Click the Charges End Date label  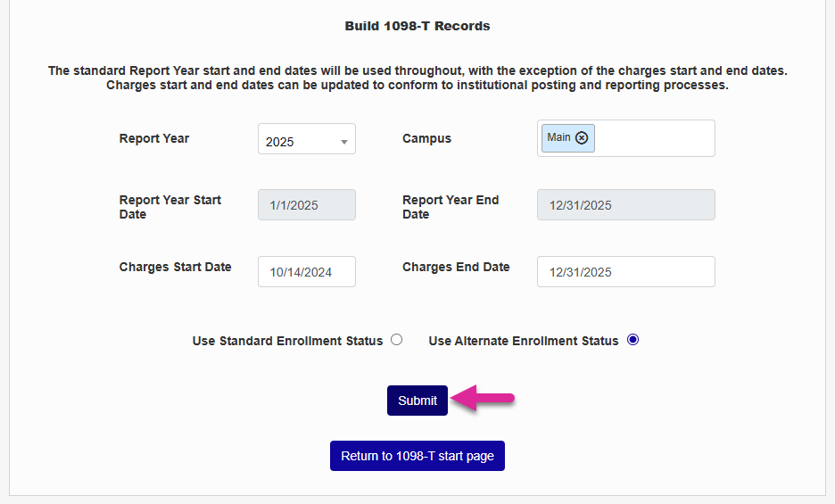click(456, 267)
